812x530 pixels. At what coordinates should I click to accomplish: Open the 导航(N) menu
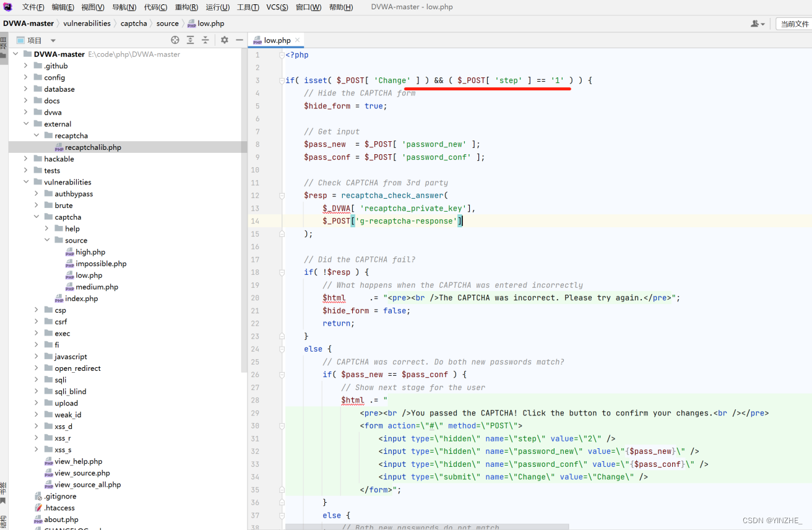pyautogui.click(x=124, y=7)
